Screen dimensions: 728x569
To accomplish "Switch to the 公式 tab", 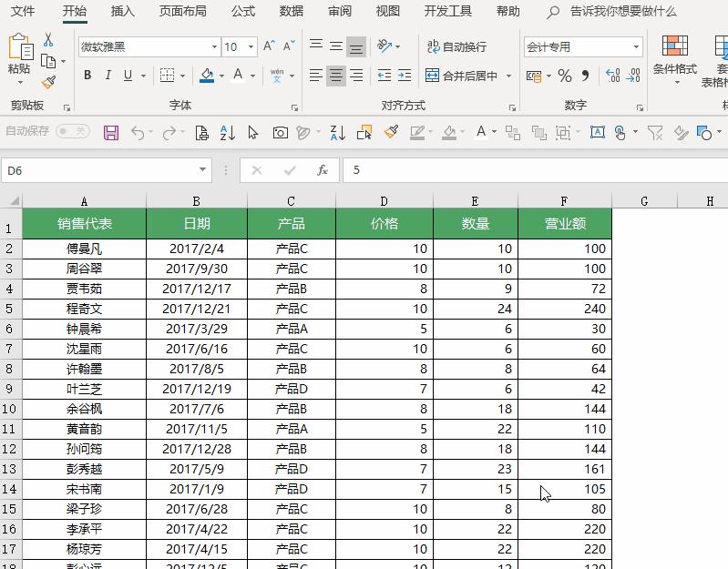I will [x=243, y=11].
